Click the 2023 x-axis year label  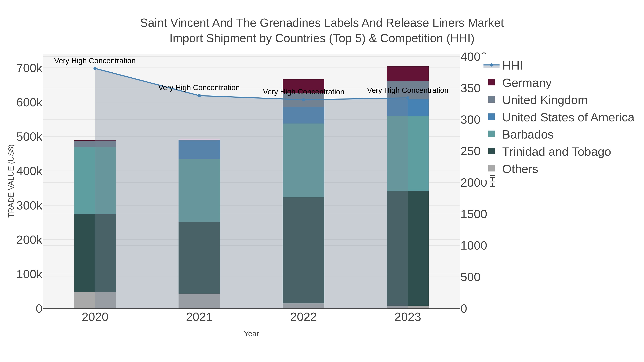pyautogui.click(x=408, y=317)
